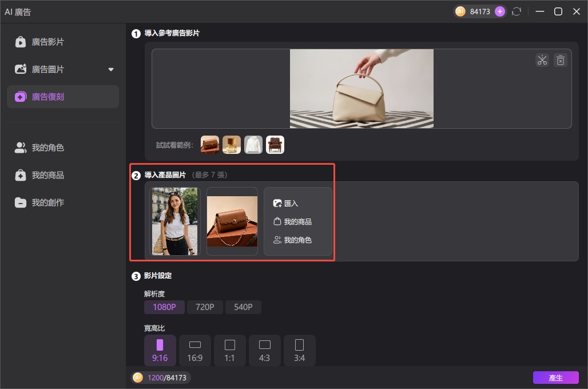The image size is (588, 389).
Task: Choose the brown handbag sample thumbnail
Action: [x=209, y=145]
